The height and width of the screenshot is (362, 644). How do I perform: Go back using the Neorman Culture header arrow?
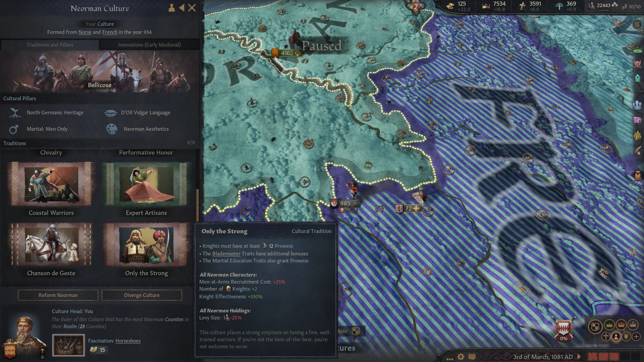(x=181, y=8)
